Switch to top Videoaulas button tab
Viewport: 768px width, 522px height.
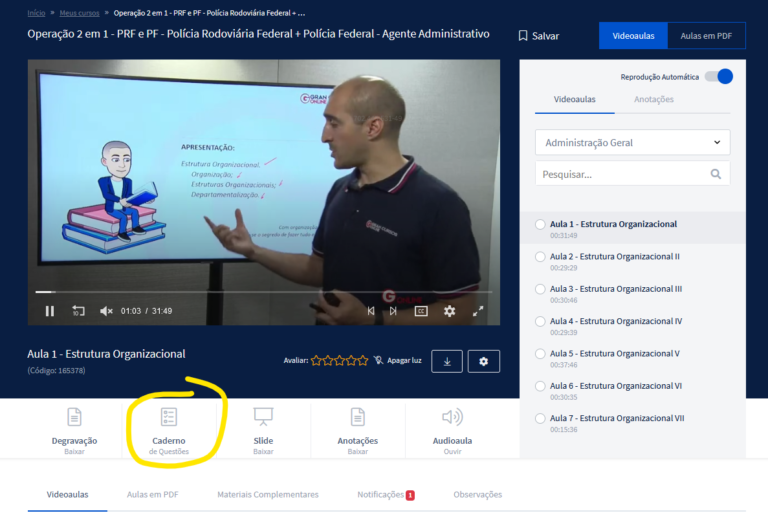click(633, 36)
